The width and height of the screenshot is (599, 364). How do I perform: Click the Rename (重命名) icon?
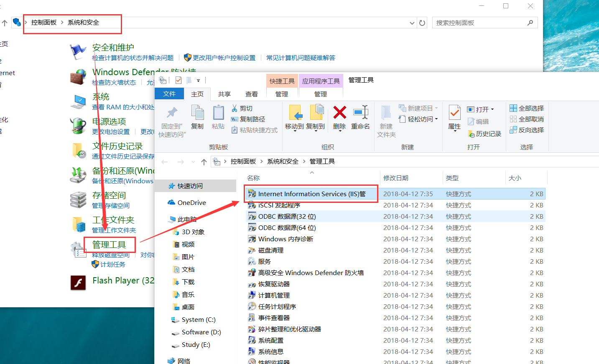360,112
